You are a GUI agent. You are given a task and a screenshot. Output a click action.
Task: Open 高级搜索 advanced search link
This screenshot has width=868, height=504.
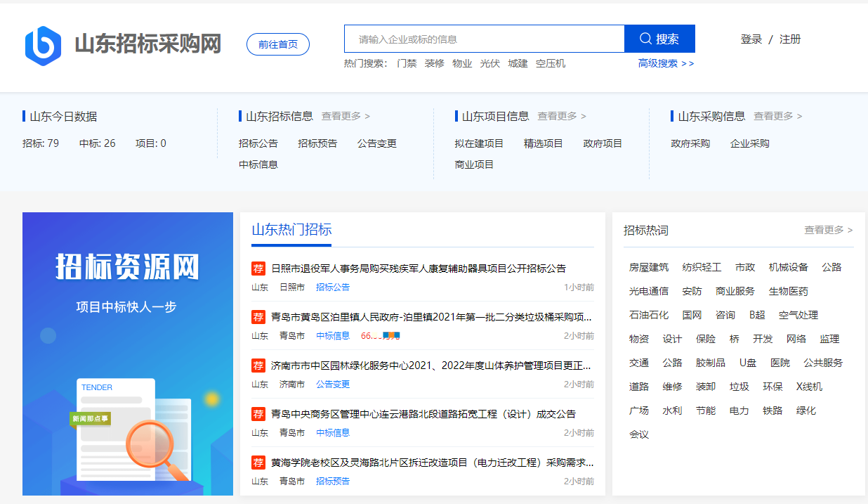(666, 63)
